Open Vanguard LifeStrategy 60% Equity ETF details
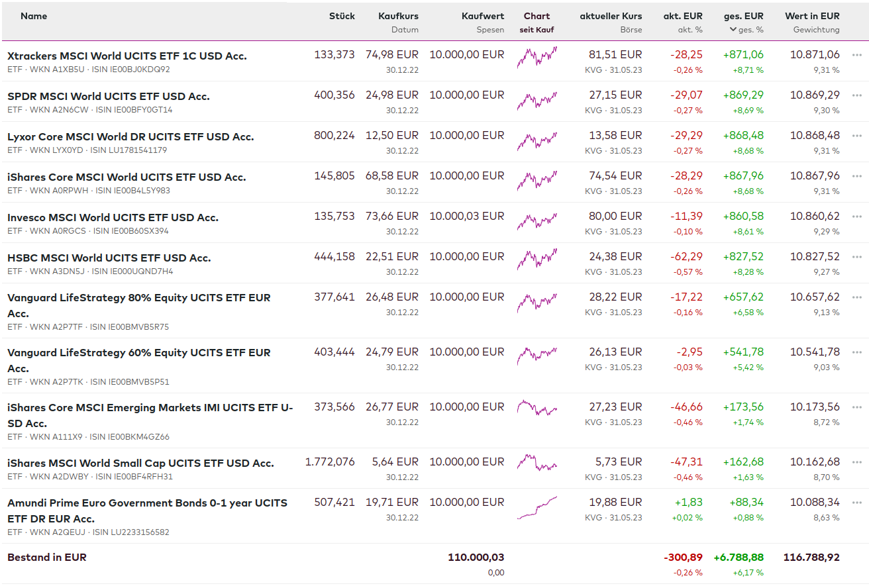Screen dimensions: 869x588 click(139, 353)
